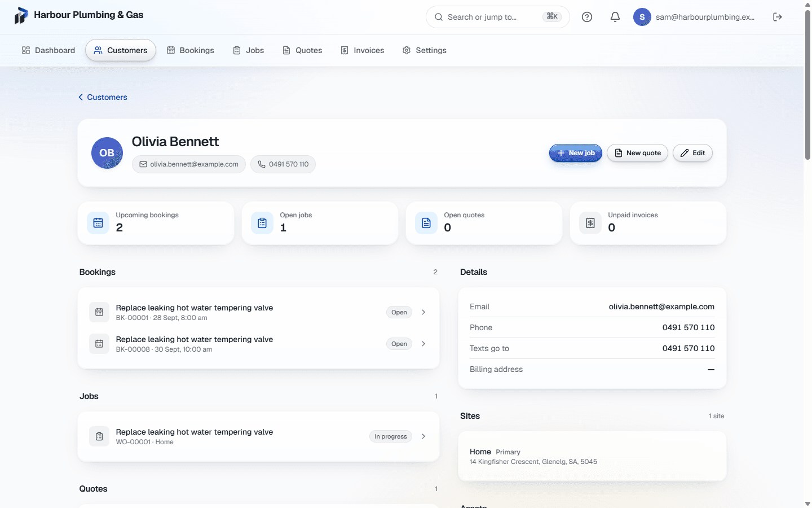This screenshot has height=508, width=812.
Task: Click the user avatar S
Action: 642,17
